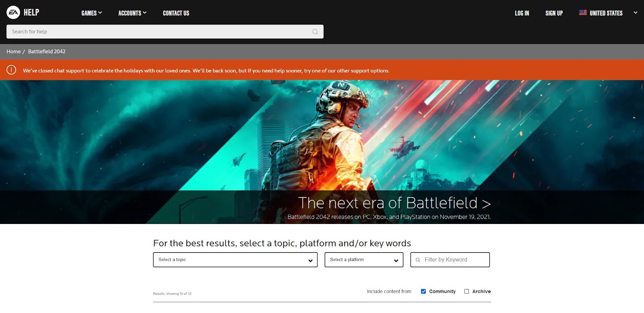Click the 'For the best results' heading
Screen dimensions: 644x313
(282, 243)
